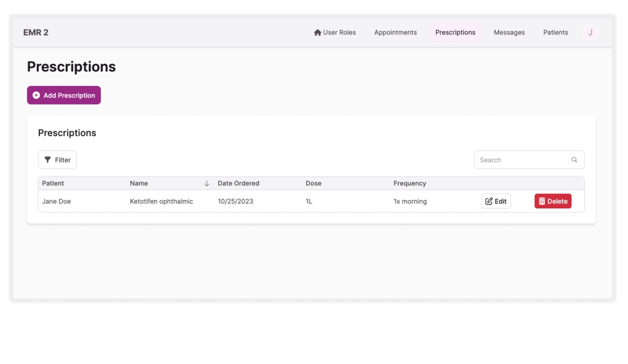628x364 pixels.
Task: Open the Filter options
Action: pyautogui.click(x=57, y=160)
